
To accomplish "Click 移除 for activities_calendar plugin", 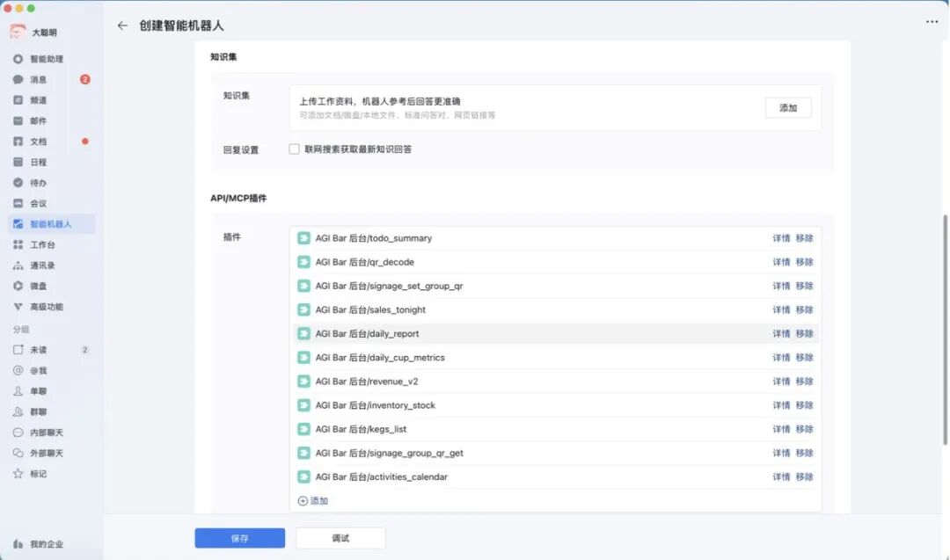I will coord(804,477).
